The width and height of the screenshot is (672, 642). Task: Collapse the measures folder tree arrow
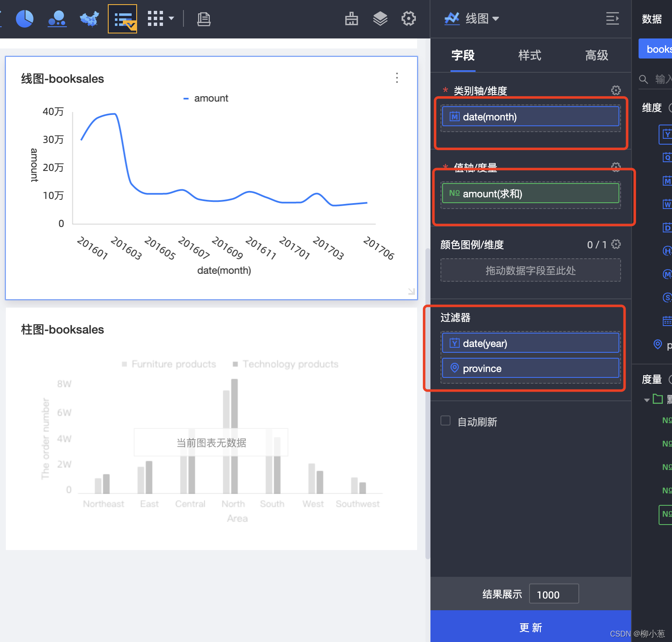tap(647, 400)
